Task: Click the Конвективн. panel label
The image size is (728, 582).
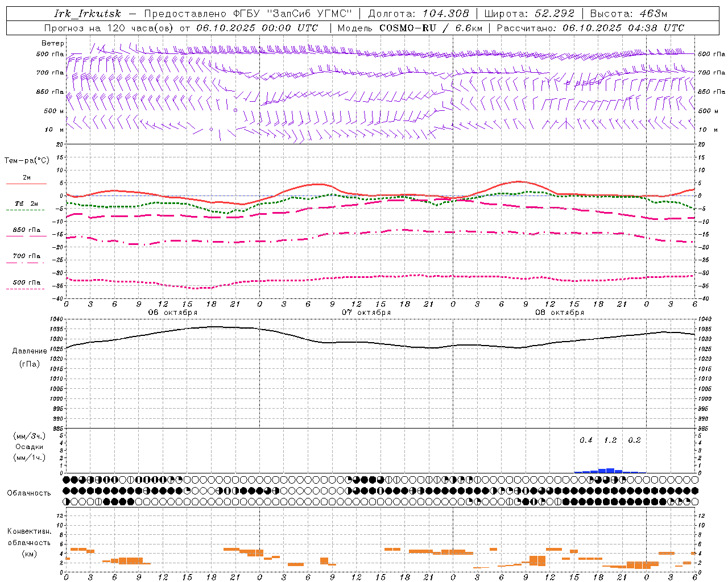Action: (30, 531)
